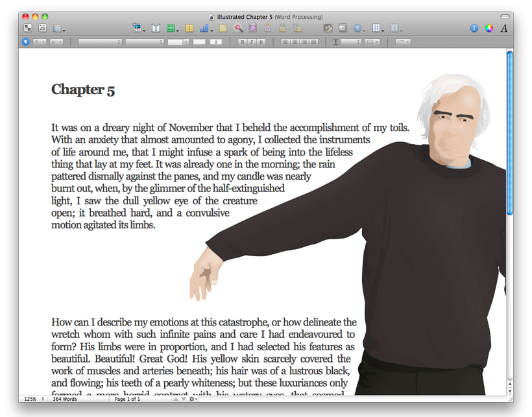Viewport: 532px width, 417px height.
Task: Unlock the object with the open padlock
Action: pos(297,28)
